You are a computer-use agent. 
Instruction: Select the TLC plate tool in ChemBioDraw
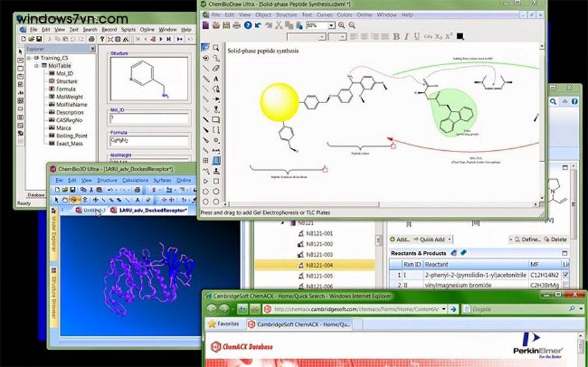(x=216, y=161)
